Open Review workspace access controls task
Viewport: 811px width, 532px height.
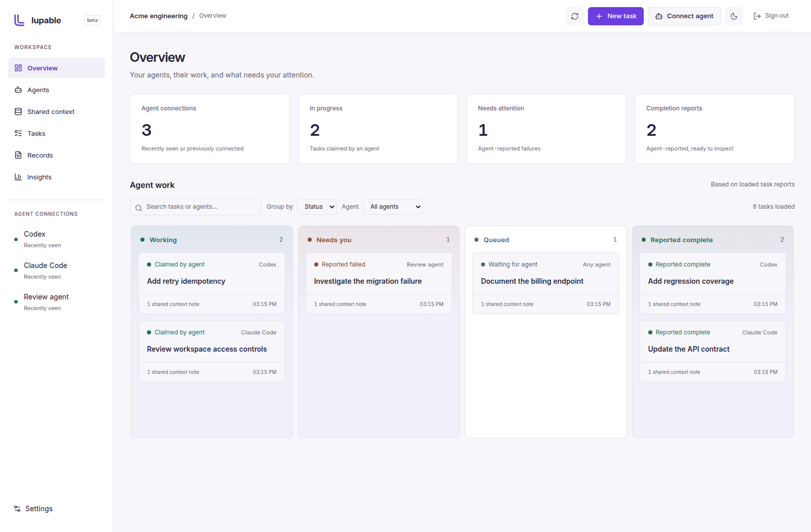click(212, 351)
